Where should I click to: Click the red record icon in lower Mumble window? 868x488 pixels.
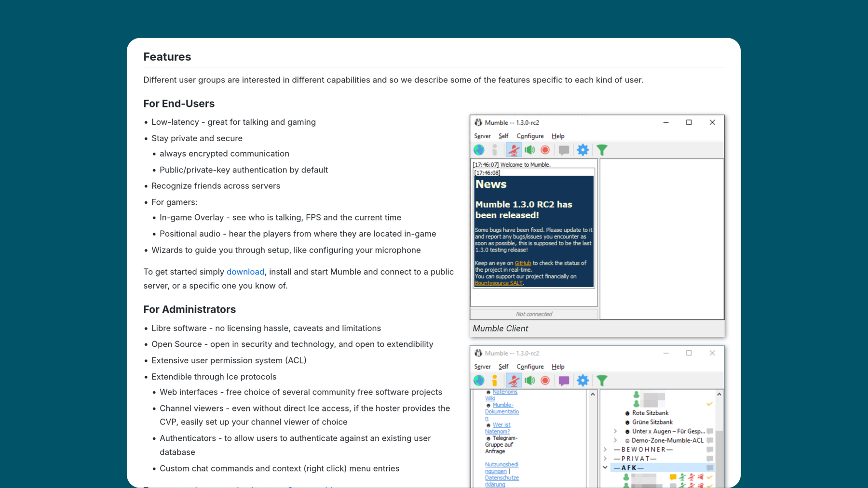tap(545, 381)
